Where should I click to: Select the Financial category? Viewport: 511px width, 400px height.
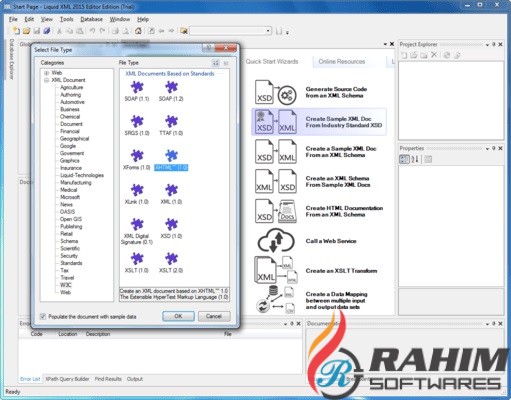pyautogui.click(x=70, y=131)
